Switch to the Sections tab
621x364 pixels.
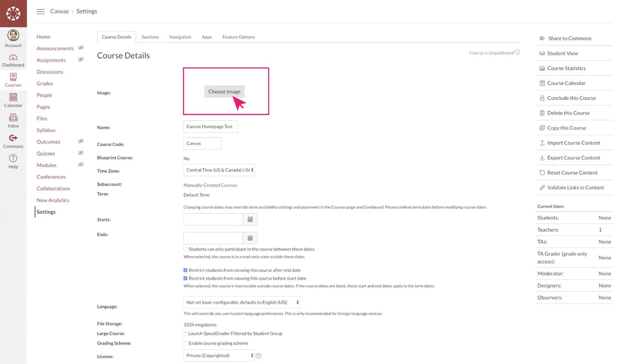(150, 37)
